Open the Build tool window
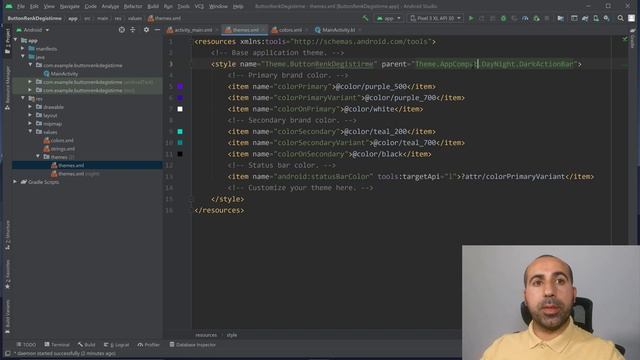640x360 pixels. tap(86, 345)
